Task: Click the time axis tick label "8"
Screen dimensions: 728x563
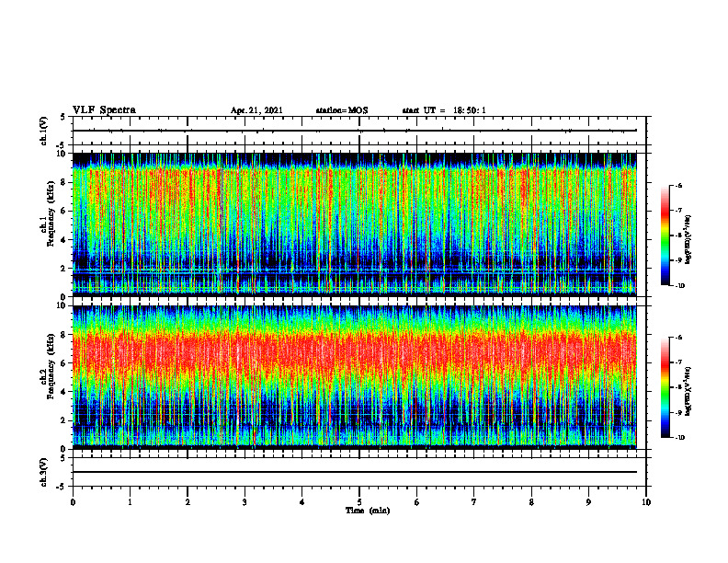Action: [x=531, y=502]
